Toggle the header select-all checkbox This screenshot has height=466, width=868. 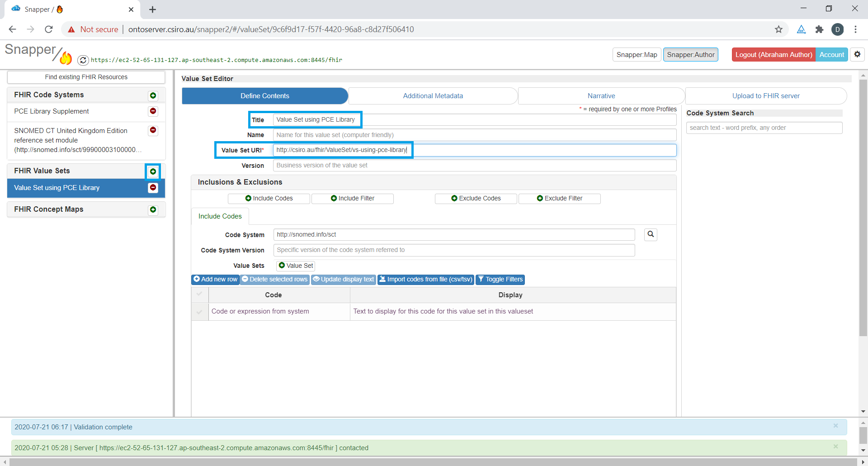tap(199, 295)
